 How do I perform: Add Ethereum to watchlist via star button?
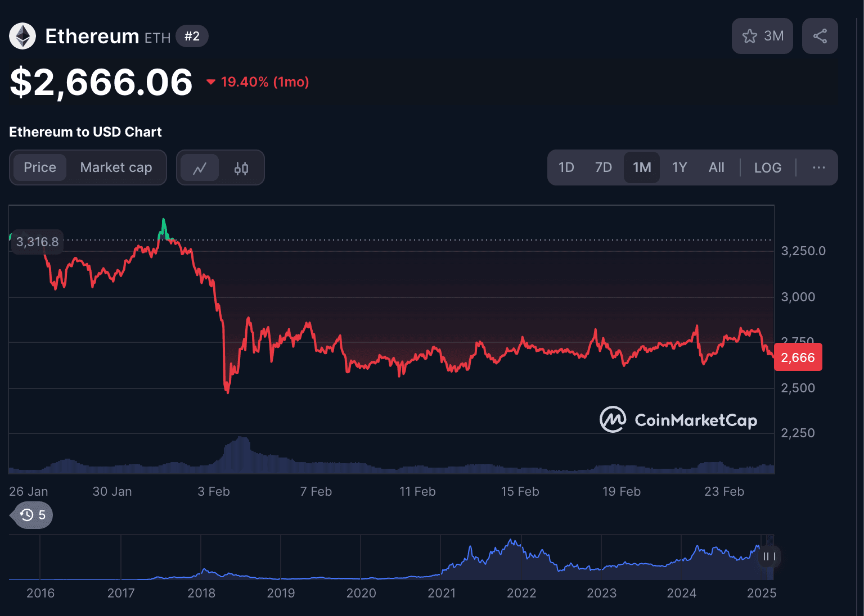(x=762, y=37)
